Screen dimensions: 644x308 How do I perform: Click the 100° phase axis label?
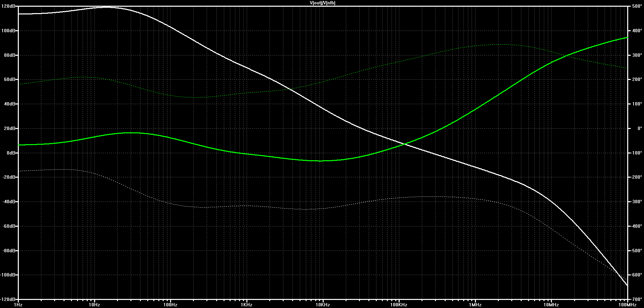tap(637, 104)
